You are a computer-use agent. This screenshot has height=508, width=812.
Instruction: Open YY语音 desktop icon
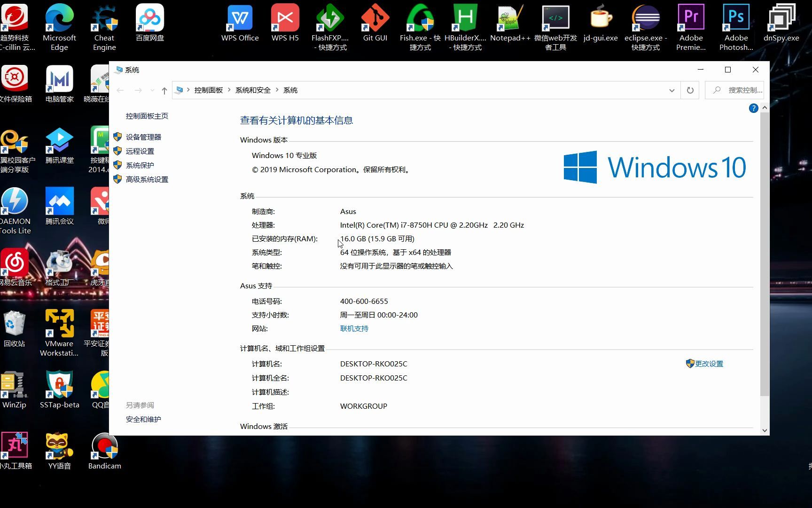pyautogui.click(x=59, y=451)
